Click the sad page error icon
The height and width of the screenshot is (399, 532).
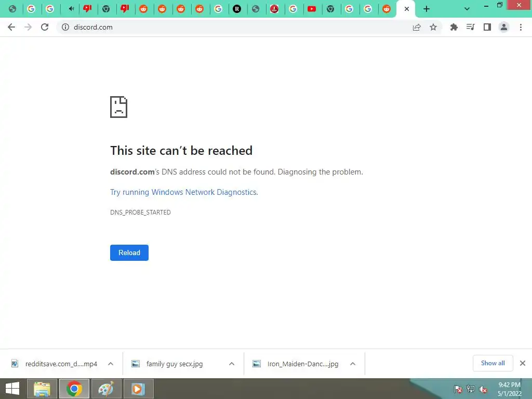(x=119, y=107)
